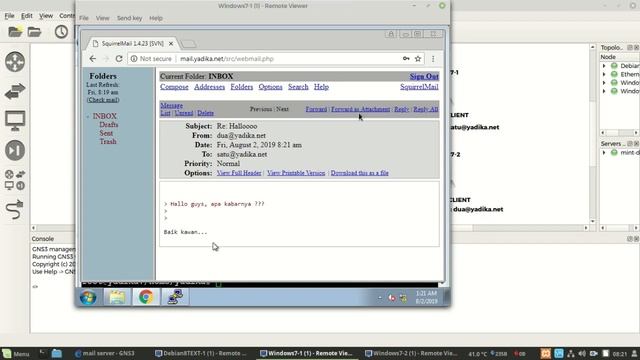
Task: Open the Chrome three-dot menu
Action: [x=433, y=59]
